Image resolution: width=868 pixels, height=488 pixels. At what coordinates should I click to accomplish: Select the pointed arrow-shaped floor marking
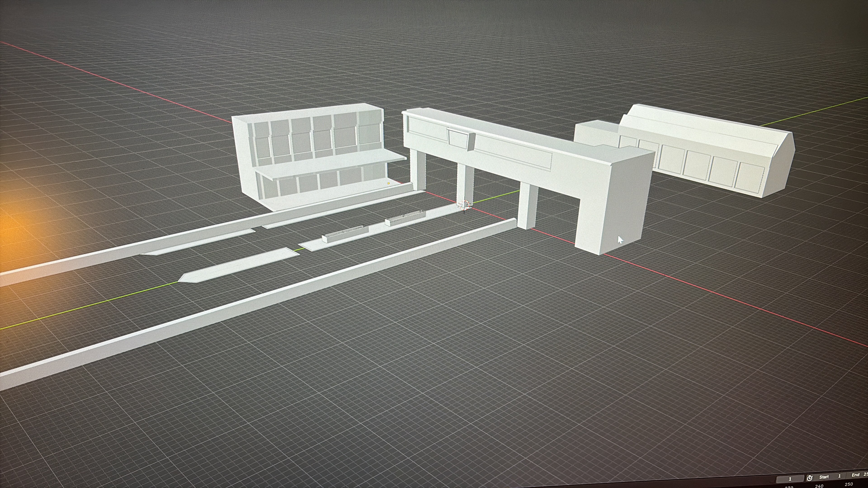click(238, 265)
